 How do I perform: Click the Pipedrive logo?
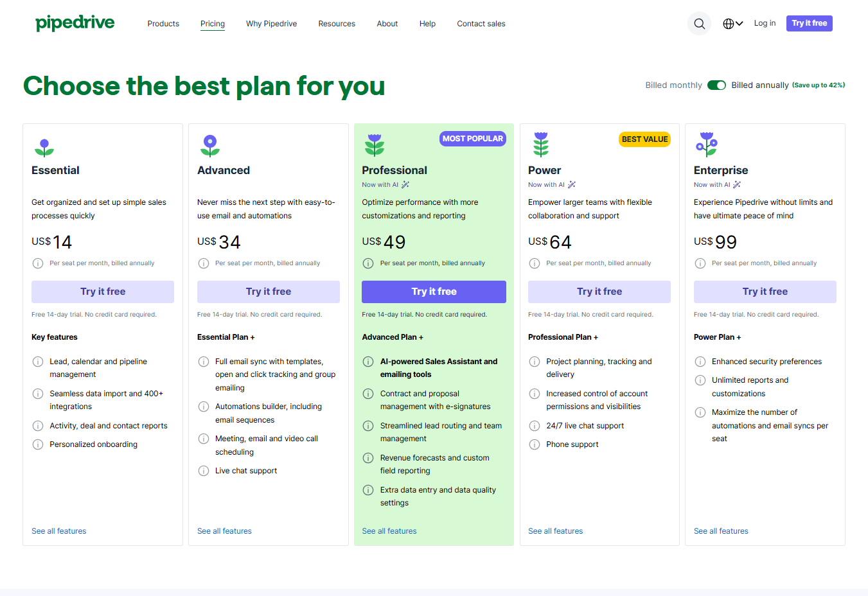75,23
